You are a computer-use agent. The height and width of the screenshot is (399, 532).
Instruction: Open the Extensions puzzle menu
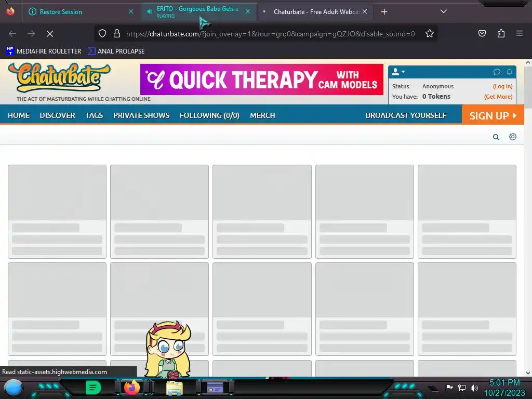[x=501, y=33]
